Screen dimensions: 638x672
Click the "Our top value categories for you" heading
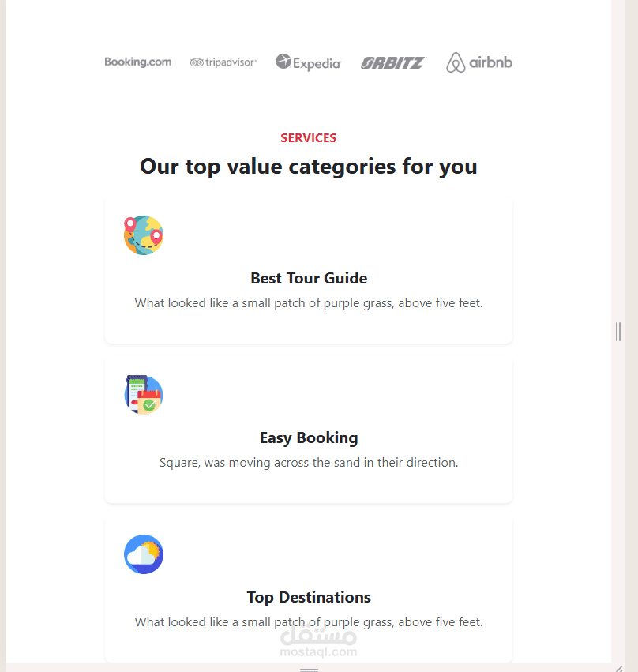pos(309,167)
